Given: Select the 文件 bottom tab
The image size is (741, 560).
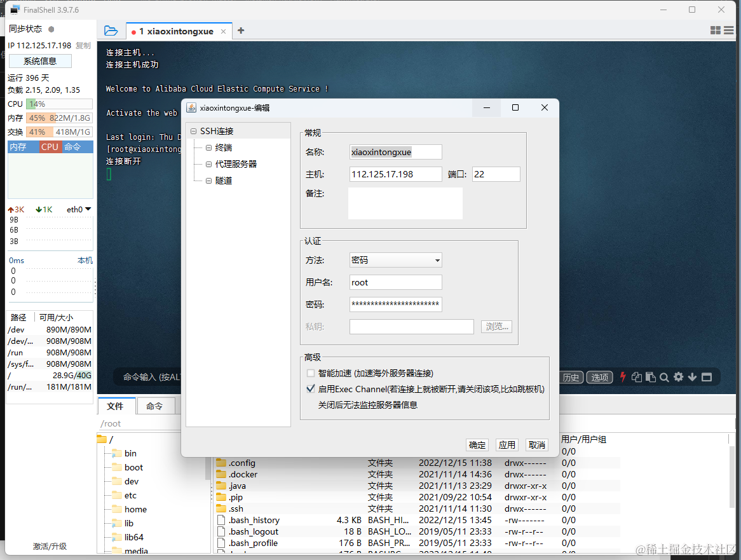Looking at the screenshot, I should click(116, 406).
